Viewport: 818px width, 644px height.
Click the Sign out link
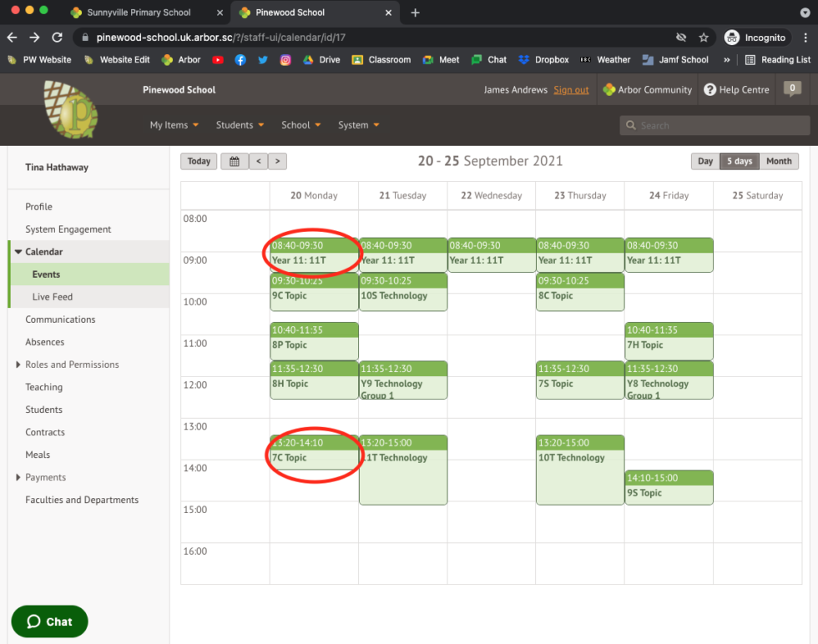point(571,90)
